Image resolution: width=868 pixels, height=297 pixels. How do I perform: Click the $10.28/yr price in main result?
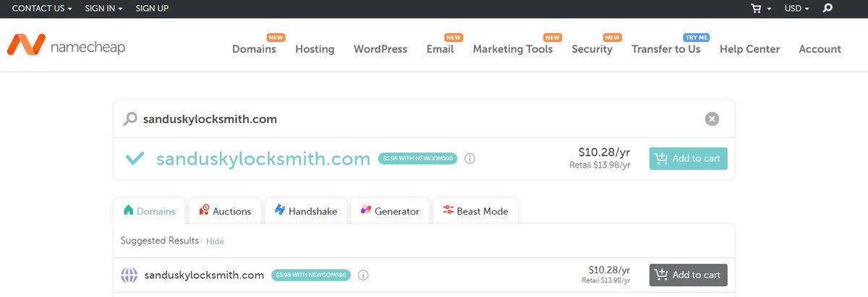click(x=604, y=152)
